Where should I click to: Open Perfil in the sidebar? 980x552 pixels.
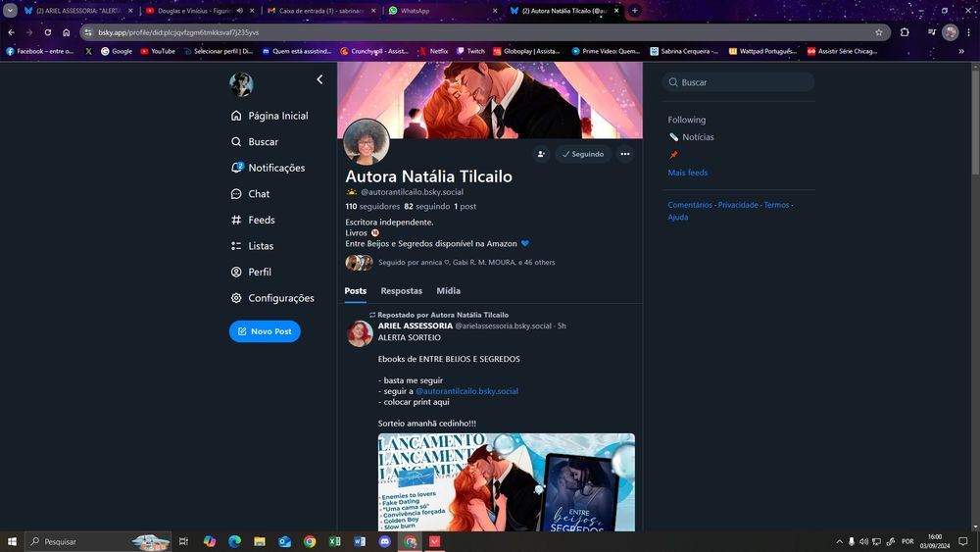coord(251,272)
